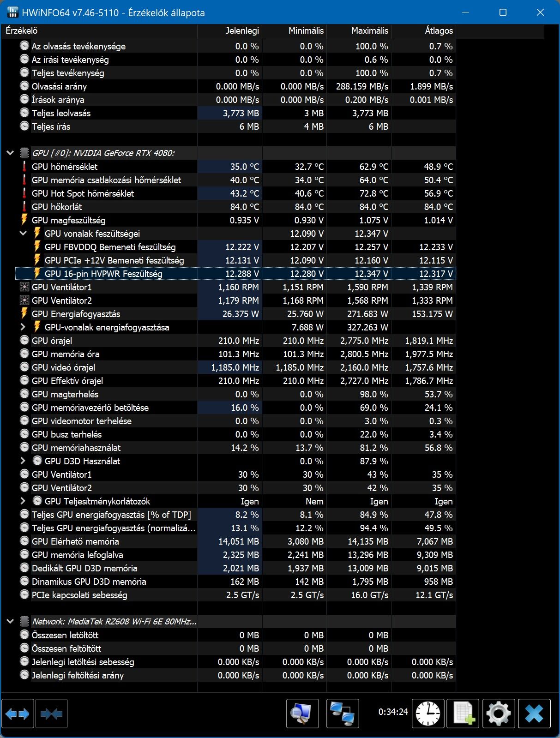Click the Jelenlegi column header
Viewport: 560px width, 738px height.
230,31
